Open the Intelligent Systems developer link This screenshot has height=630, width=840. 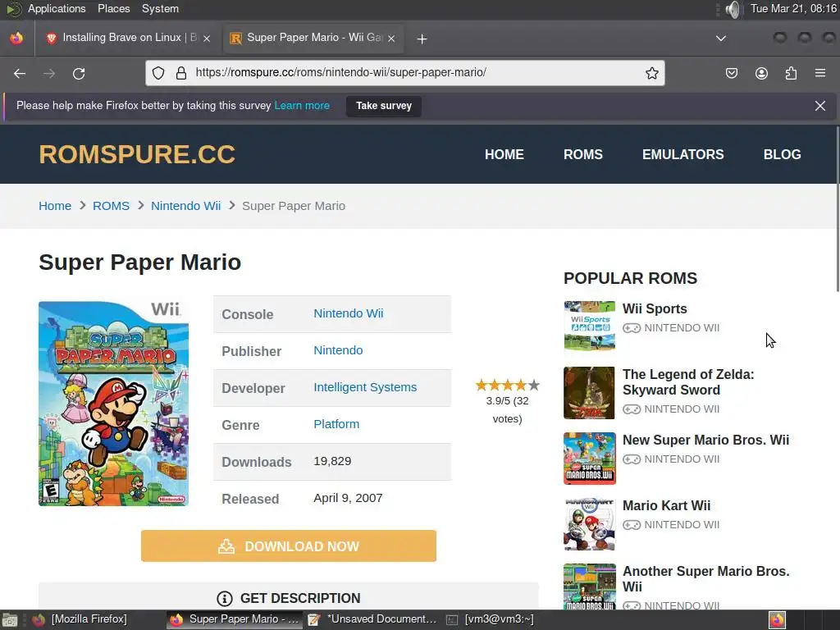pos(365,387)
